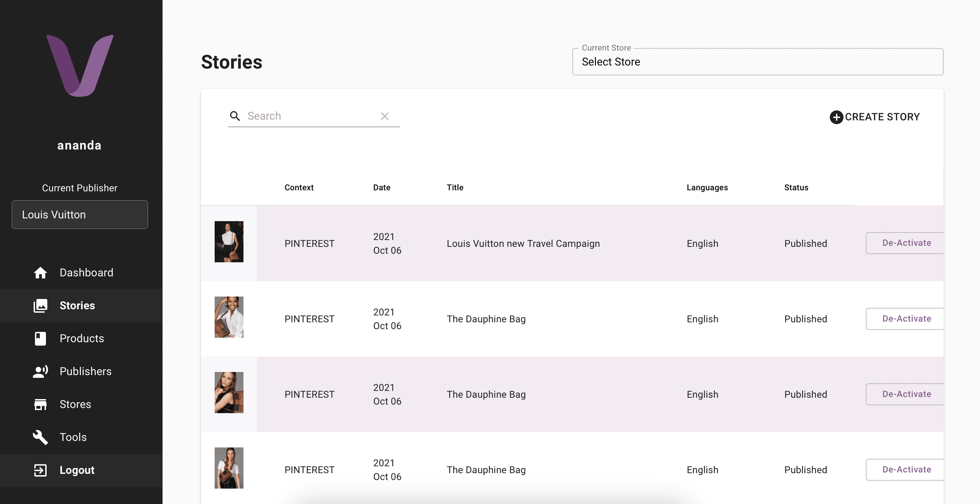Open the Publishers menu entry

coord(86,372)
